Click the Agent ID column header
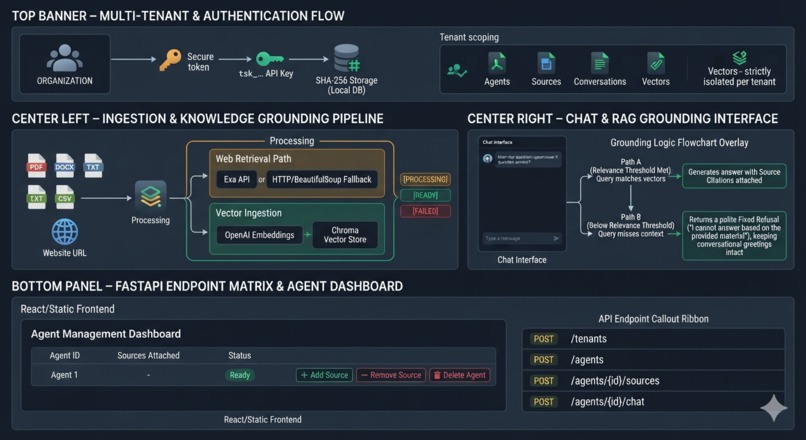 click(x=65, y=356)
